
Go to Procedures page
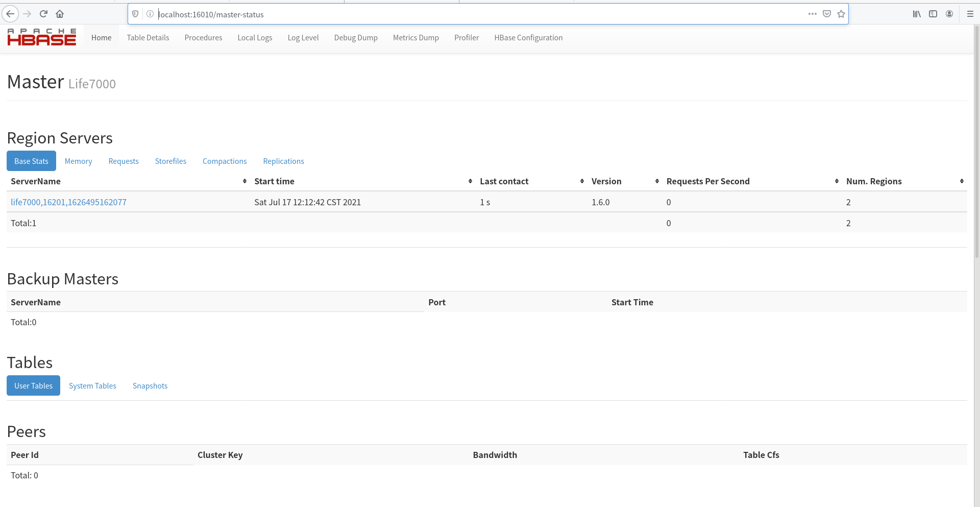pyautogui.click(x=203, y=38)
